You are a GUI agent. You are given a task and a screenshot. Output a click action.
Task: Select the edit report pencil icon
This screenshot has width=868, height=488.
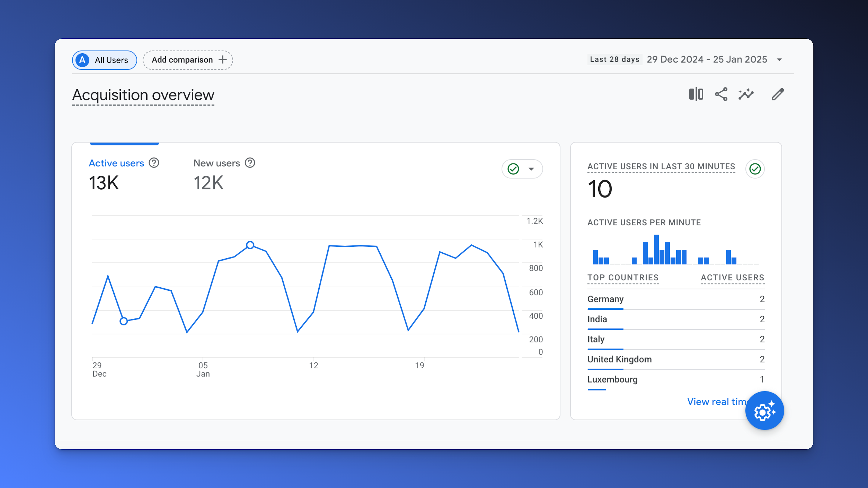pyautogui.click(x=778, y=95)
